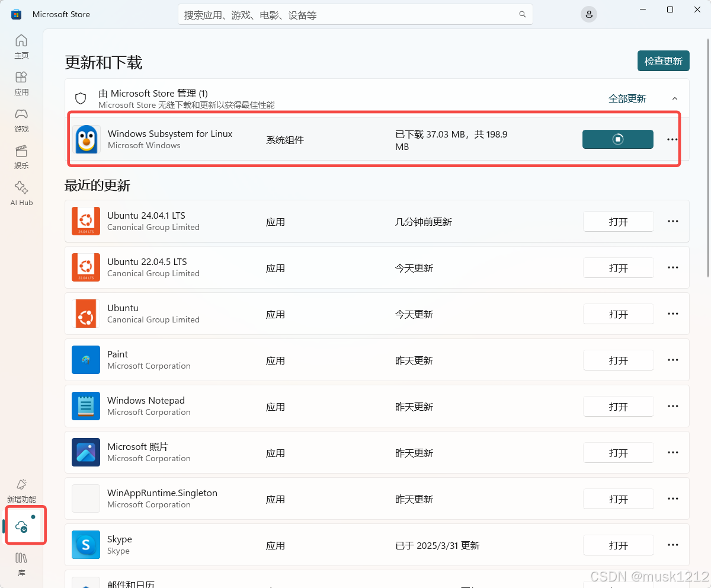
Task: Click the plain Ubuntu app icon
Action: (x=86, y=314)
